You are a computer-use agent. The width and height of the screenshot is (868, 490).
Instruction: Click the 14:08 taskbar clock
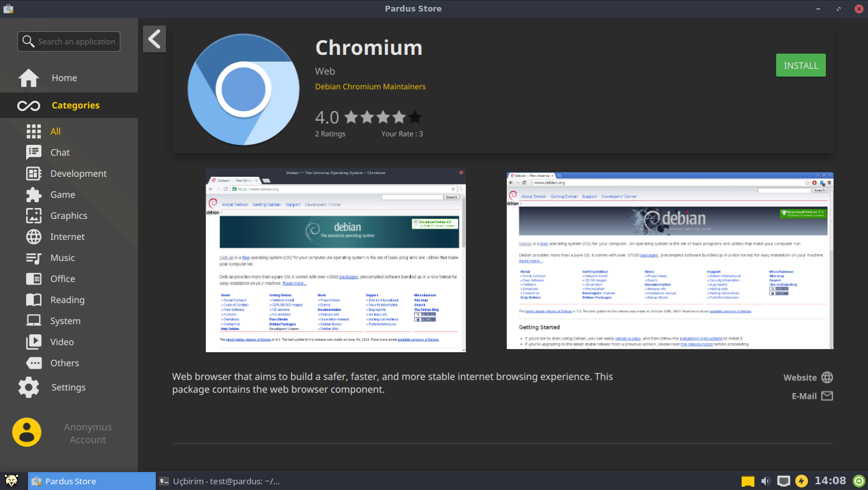tap(830, 481)
